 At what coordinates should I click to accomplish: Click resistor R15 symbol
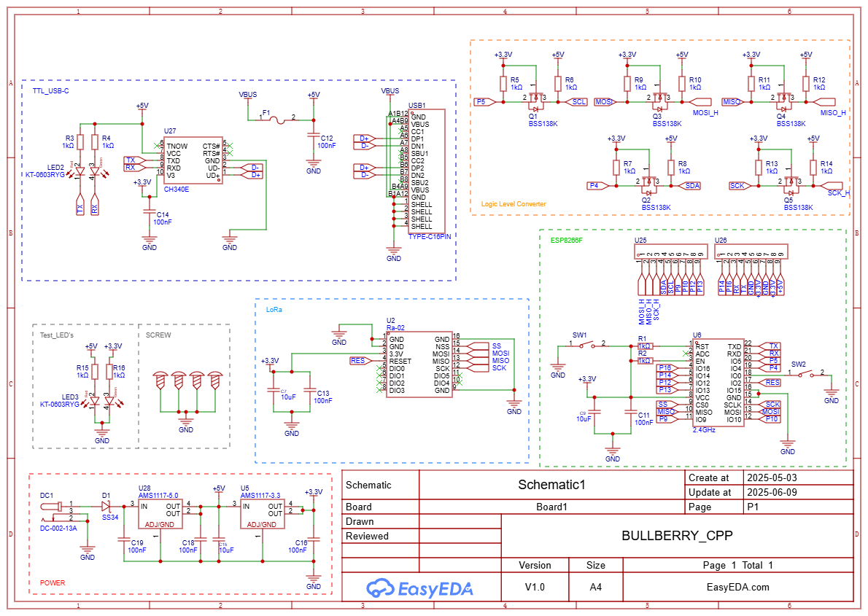click(95, 371)
